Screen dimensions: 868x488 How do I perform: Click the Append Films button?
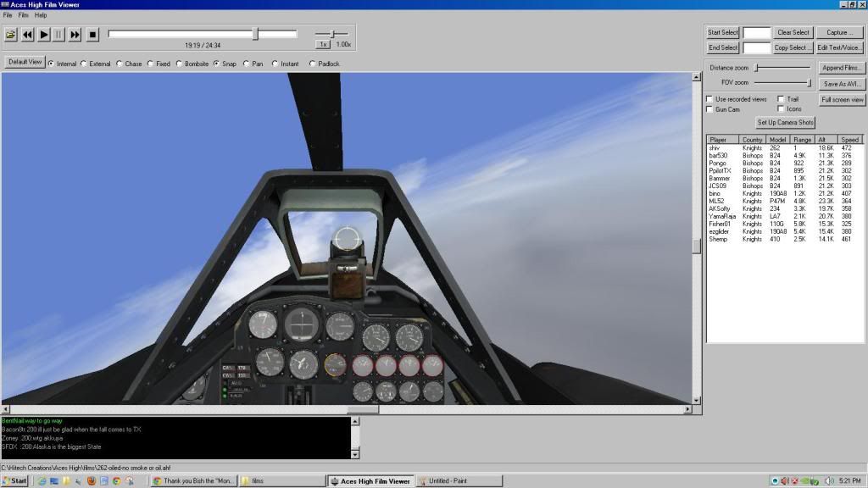tap(842, 68)
